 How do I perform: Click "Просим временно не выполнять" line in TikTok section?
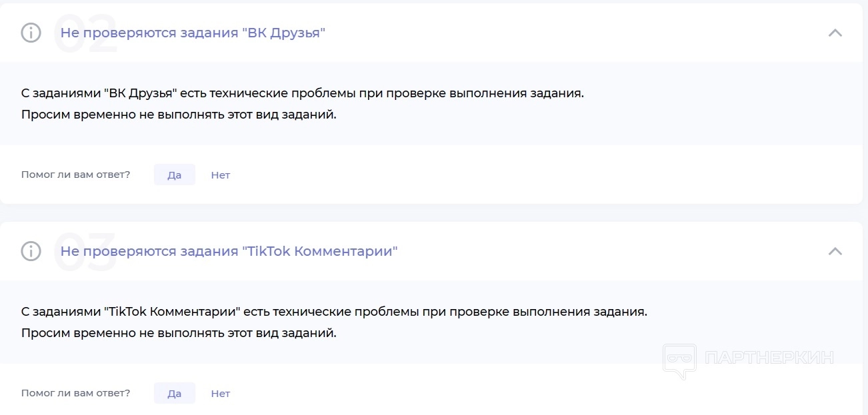pos(179,332)
